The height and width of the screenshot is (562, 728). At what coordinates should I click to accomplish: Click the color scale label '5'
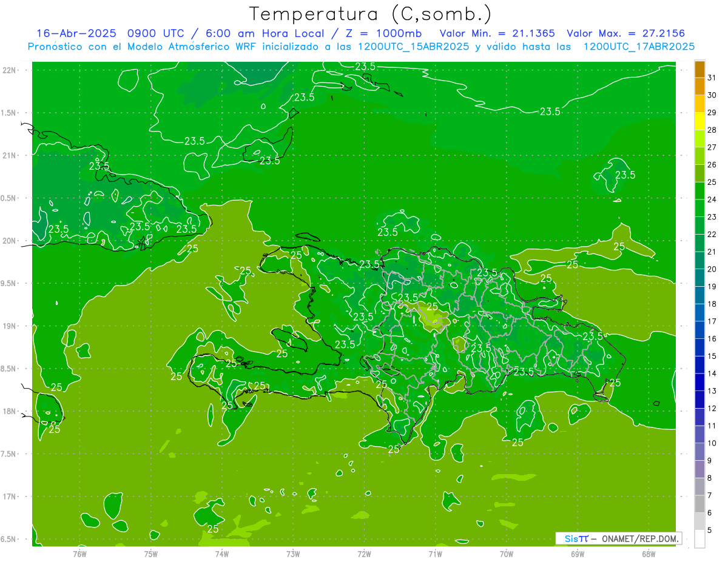coord(710,530)
